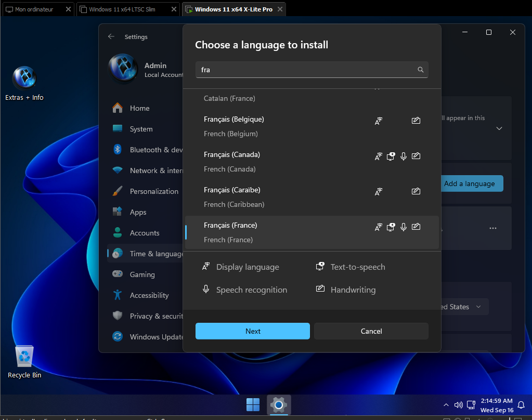Select the Catalan (France) entry

tap(312, 98)
